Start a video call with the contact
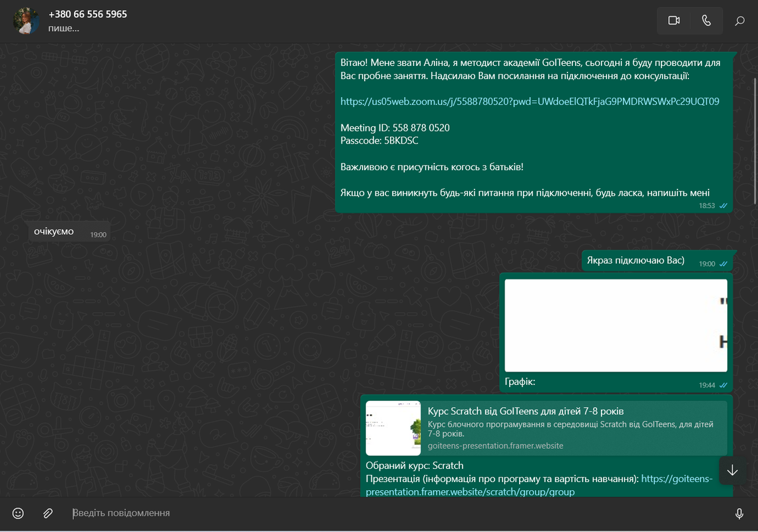Screen dimensions: 758x532 pos(673,21)
